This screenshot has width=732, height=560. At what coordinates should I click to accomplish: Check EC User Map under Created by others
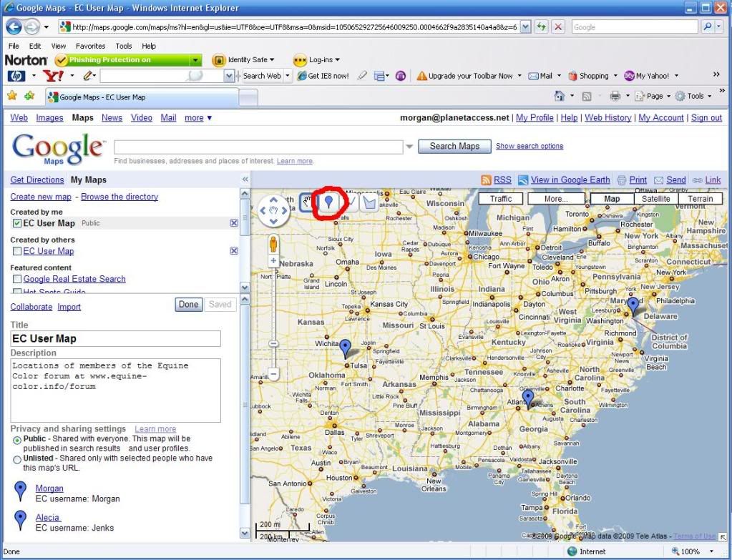click(x=17, y=251)
